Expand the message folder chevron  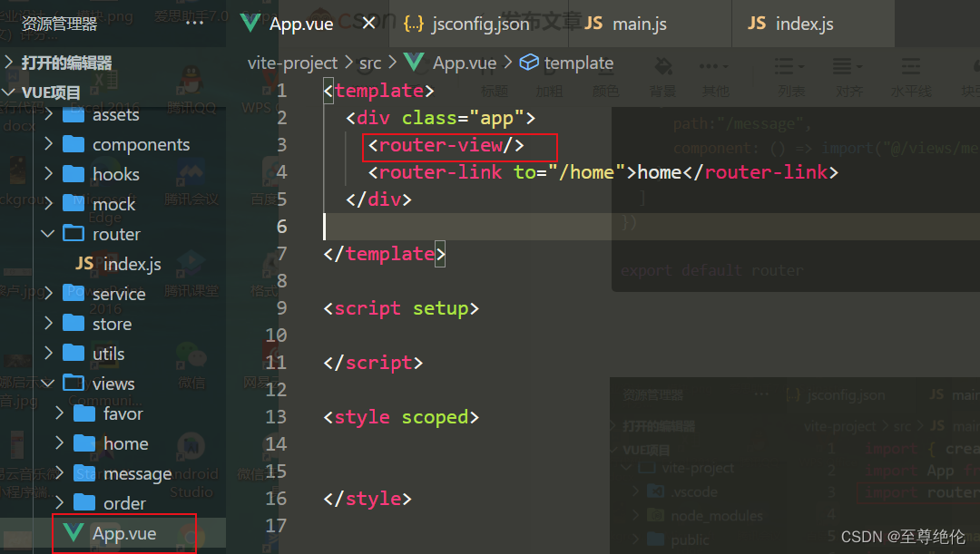59,472
